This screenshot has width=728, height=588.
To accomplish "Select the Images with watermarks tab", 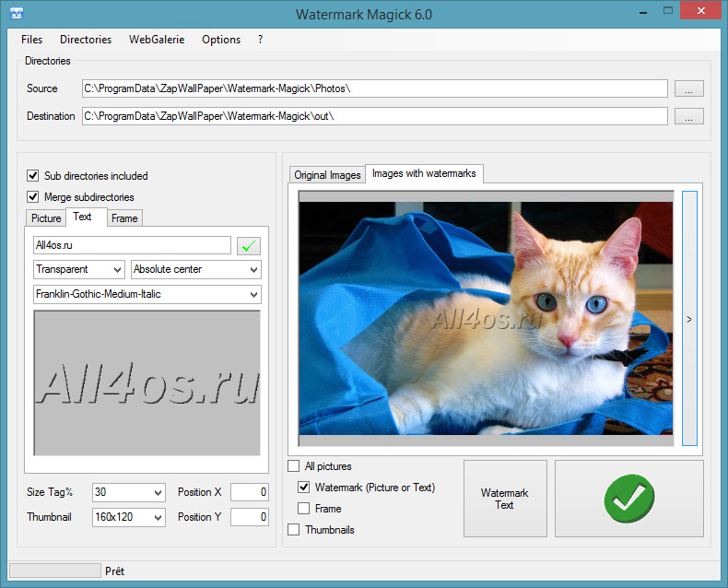I will click(424, 173).
